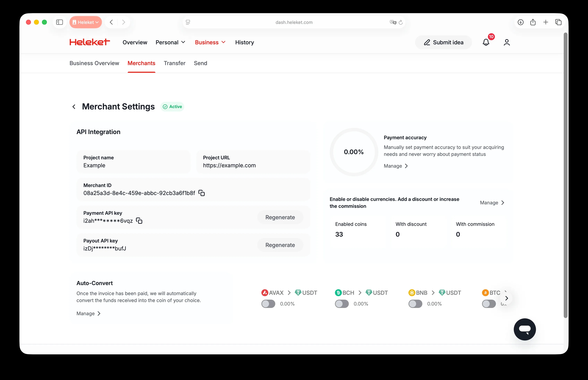Open the Business Overview tab
This screenshot has width=588, height=380.
[94, 63]
